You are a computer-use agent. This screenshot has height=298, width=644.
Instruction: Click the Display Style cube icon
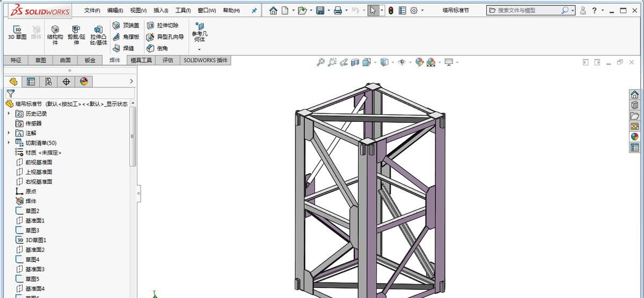pyautogui.click(x=384, y=62)
